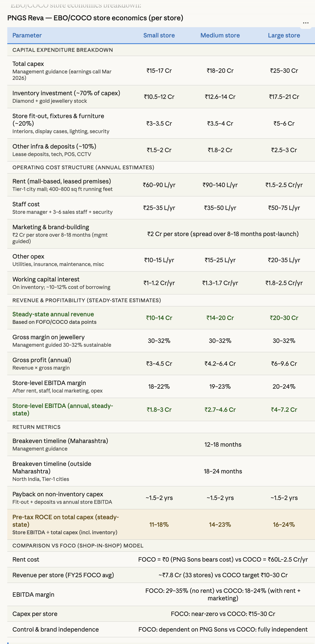Open the three-dot more options menu
The image size is (315, 644).
306,23
